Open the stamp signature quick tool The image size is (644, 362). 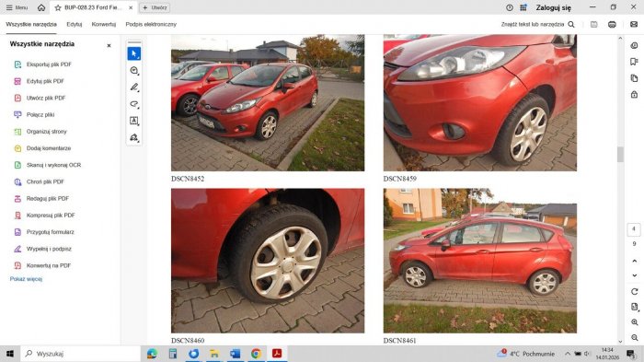click(x=134, y=137)
